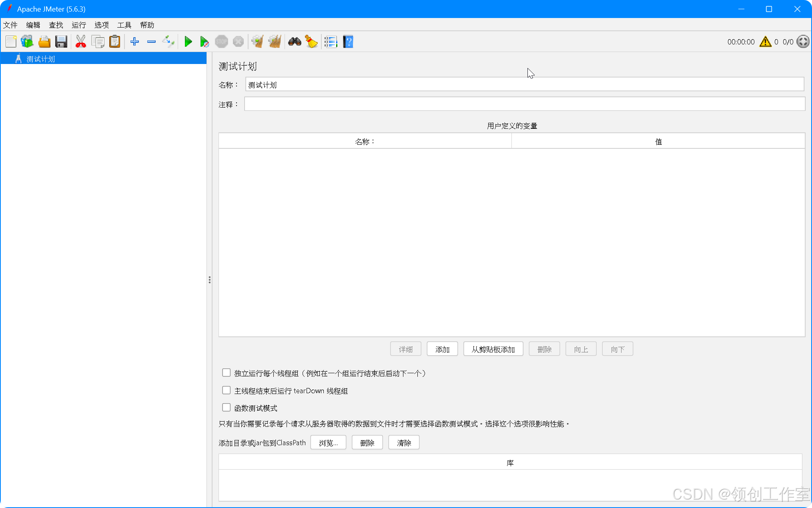
Task: Start test without pauses
Action: [x=204, y=41]
